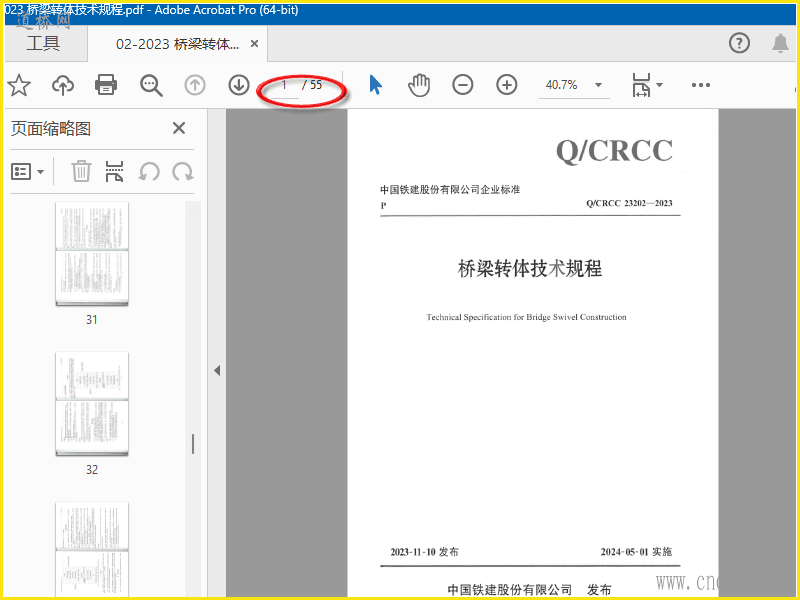Click the thumbnail panel scrollbar handle
Image resolution: width=800 pixels, height=600 pixels.
tap(193, 444)
